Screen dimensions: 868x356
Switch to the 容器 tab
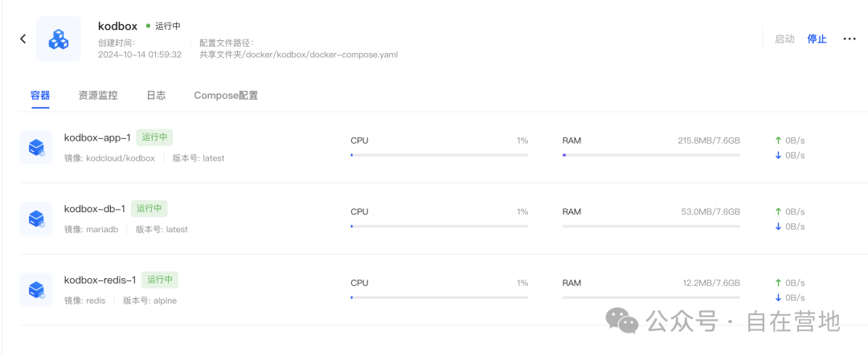(x=40, y=96)
